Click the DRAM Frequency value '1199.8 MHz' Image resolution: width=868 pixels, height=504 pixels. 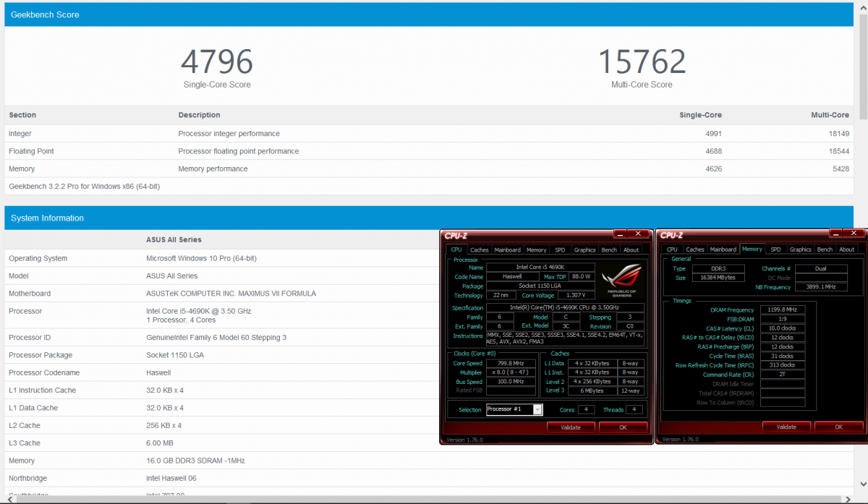782,309
